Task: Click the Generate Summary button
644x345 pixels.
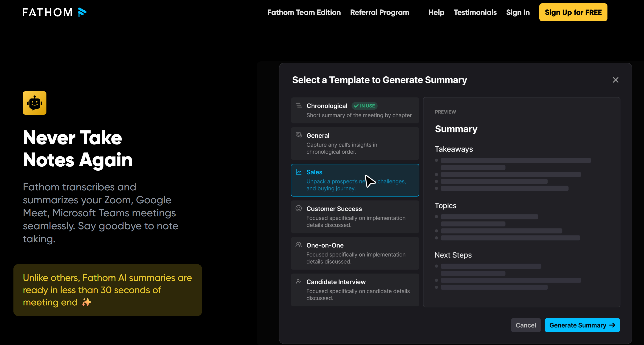Action: [582, 325]
